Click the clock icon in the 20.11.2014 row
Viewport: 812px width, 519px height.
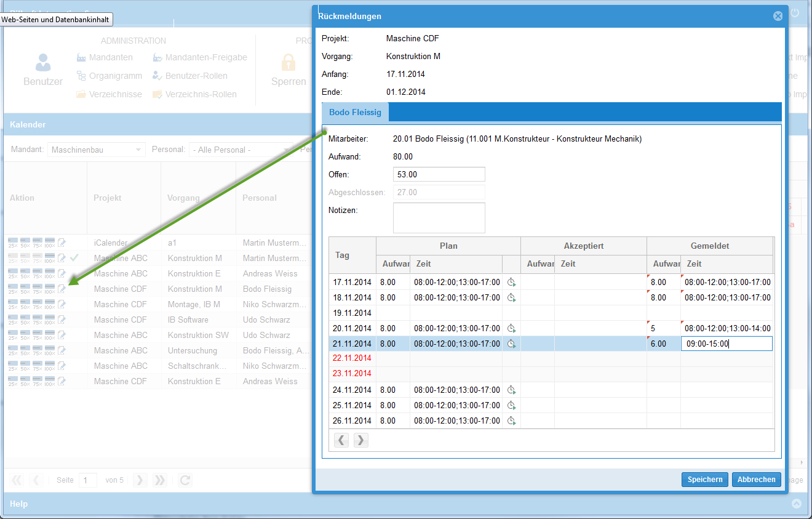[x=511, y=329]
